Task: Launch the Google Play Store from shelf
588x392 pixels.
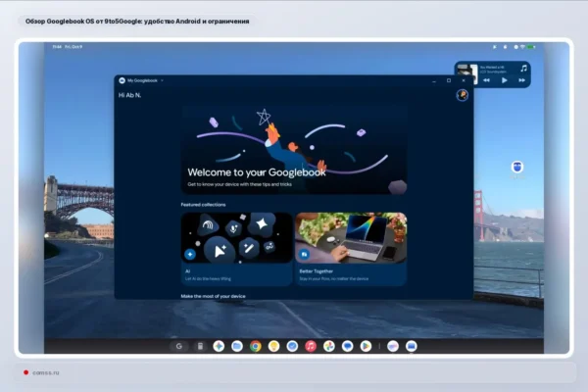Action: [366, 346]
